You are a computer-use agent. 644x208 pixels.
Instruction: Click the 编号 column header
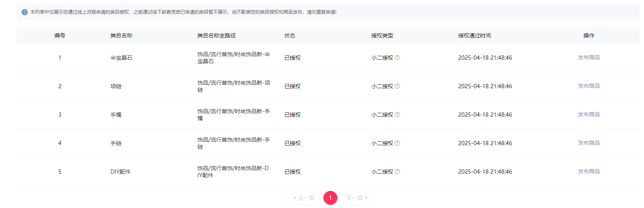pyautogui.click(x=60, y=36)
